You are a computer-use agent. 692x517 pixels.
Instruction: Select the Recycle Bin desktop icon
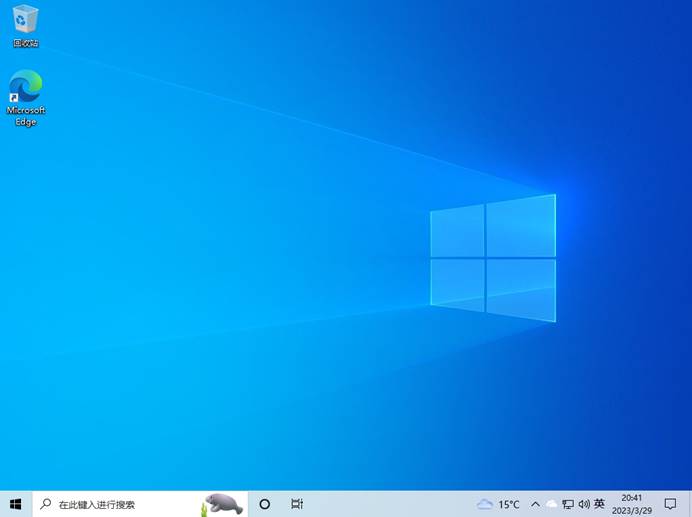pos(26,20)
